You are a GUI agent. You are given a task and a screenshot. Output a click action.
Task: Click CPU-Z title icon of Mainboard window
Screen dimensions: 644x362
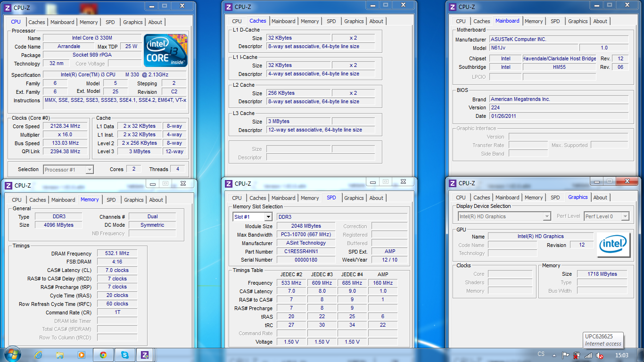pyautogui.click(x=453, y=7)
